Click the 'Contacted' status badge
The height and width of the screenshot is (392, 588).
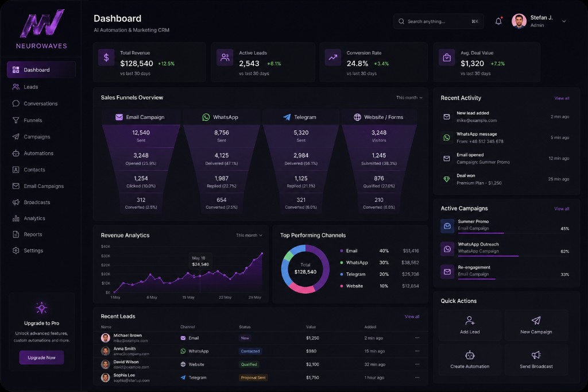pyautogui.click(x=250, y=351)
